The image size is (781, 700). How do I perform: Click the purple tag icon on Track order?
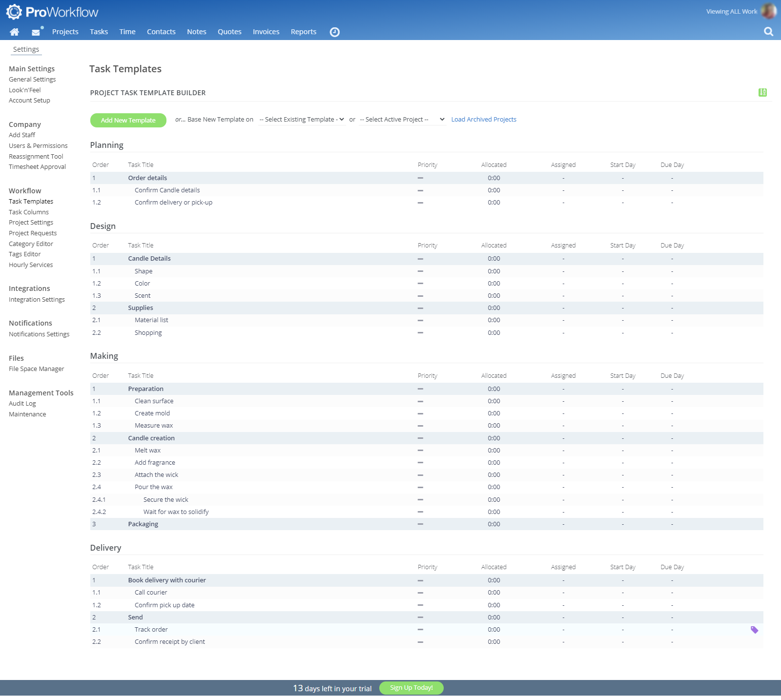pyautogui.click(x=754, y=630)
